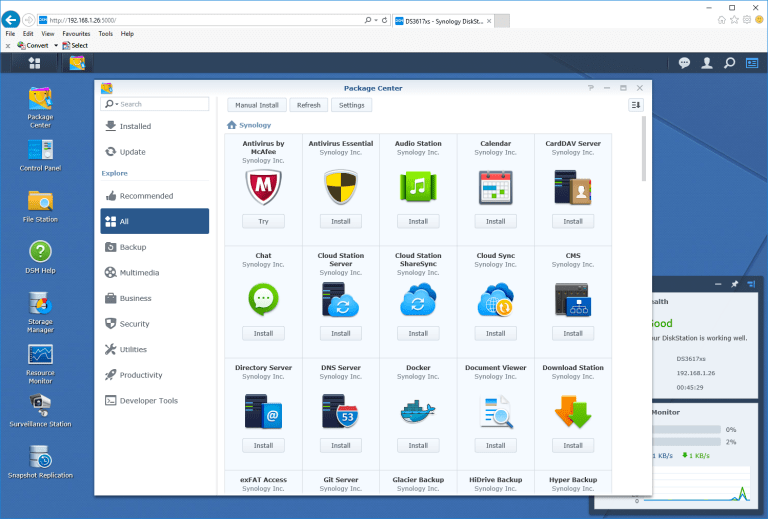
Task: Try the Antivirus by McAfee package
Action: pos(263,221)
